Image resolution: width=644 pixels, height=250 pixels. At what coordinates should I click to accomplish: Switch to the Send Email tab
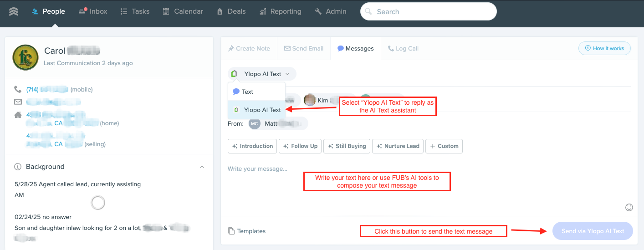click(304, 48)
